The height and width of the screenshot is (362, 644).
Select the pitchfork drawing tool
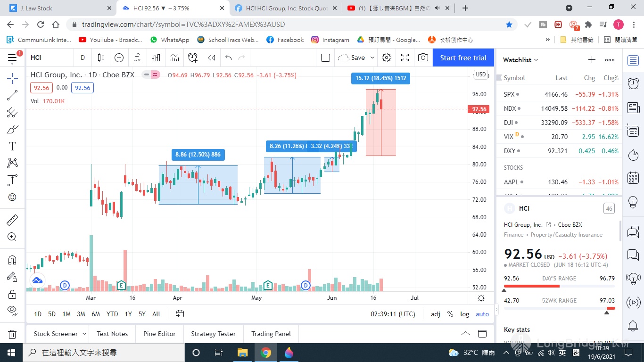(x=12, y=112)
